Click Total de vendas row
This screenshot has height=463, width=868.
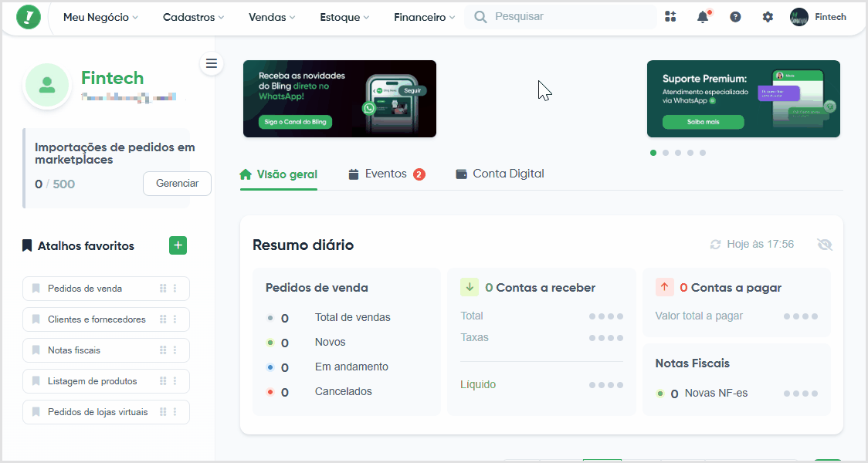point(329,317)
